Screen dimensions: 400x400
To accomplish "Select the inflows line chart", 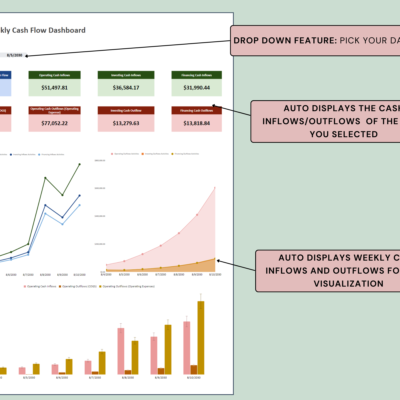I will (42, 215).
